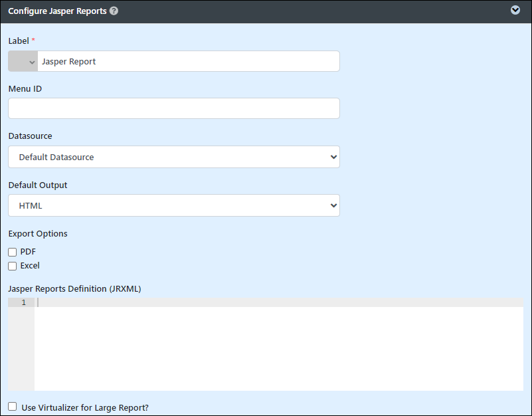Viewport: 532px width, 416px height.
Task: Open the Label icon picker dropdown
Action: [x=23, y=61]
